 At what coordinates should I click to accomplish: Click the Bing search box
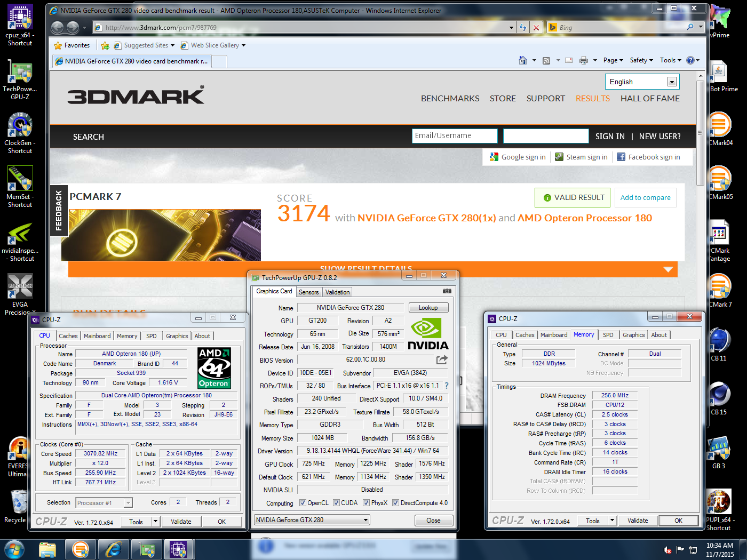622,27
